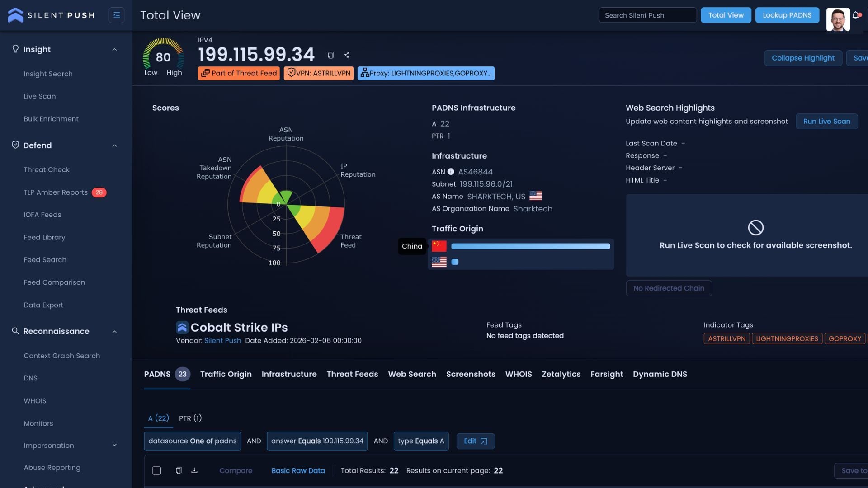
Task: Collapse the Reconnaissance section
Action: (114, 332)
